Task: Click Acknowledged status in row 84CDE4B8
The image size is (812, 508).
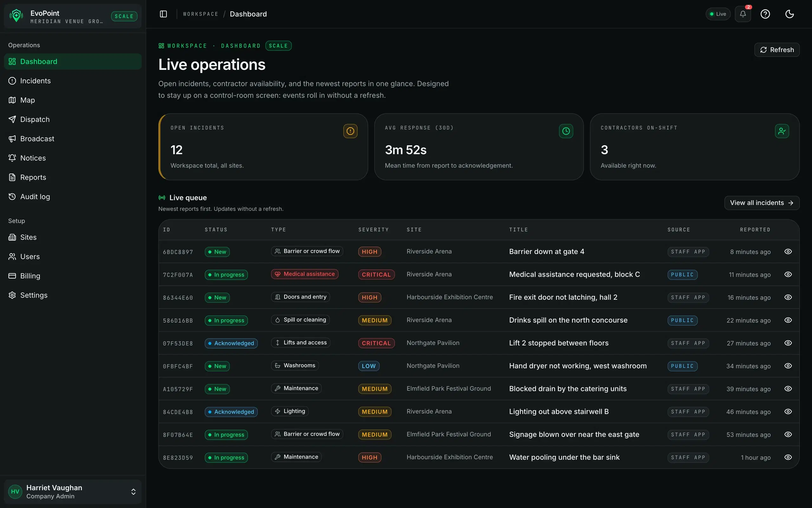Action: [x=231, y=412]
